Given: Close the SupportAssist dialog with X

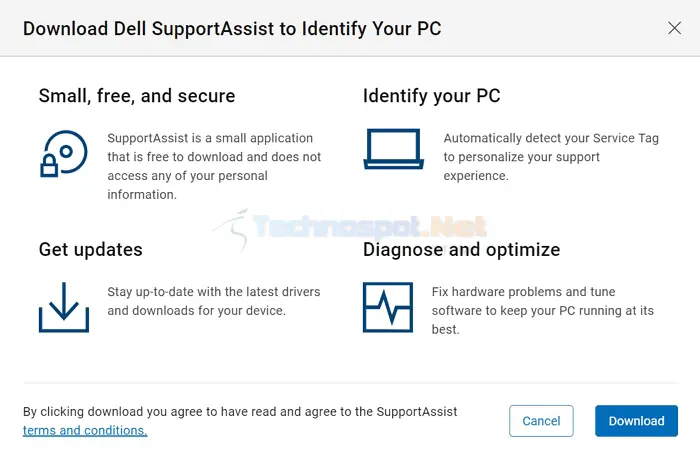Looking at the screenshot, I should 674,28.
